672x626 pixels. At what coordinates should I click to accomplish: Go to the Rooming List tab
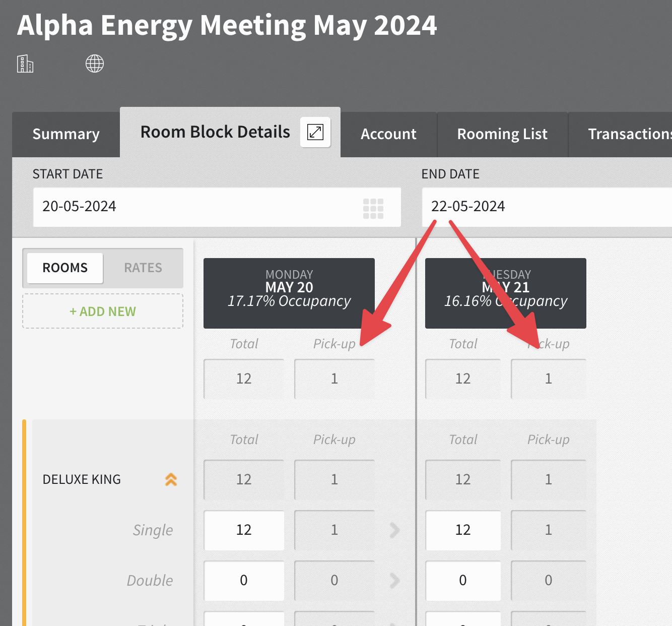(502, 134)
